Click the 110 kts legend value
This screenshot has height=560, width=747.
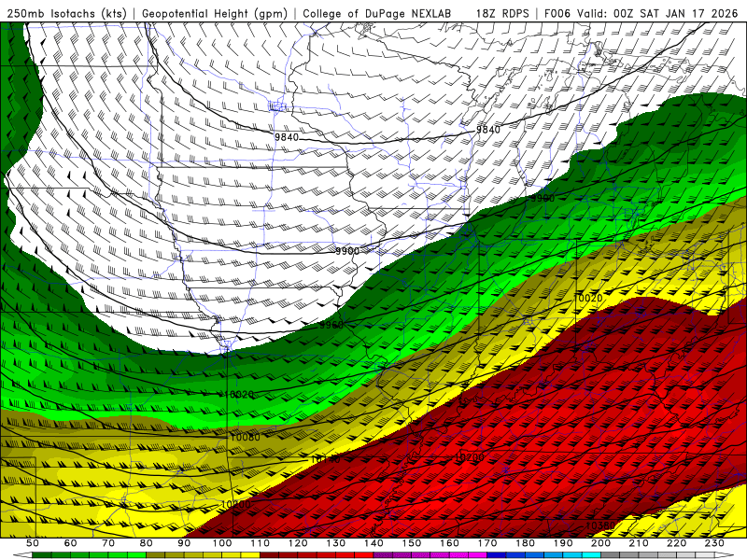pyautogui.click(x=261, y=543)
